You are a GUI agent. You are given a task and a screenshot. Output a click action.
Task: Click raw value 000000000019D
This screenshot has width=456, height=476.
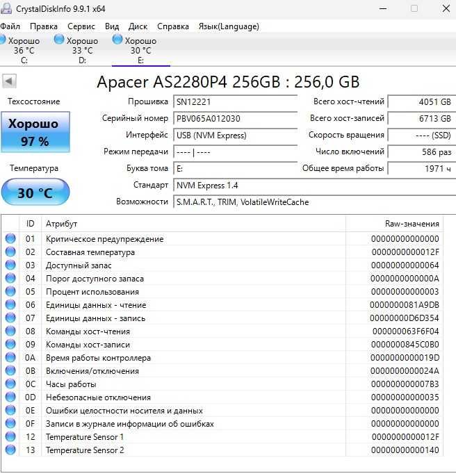point(405,358)
